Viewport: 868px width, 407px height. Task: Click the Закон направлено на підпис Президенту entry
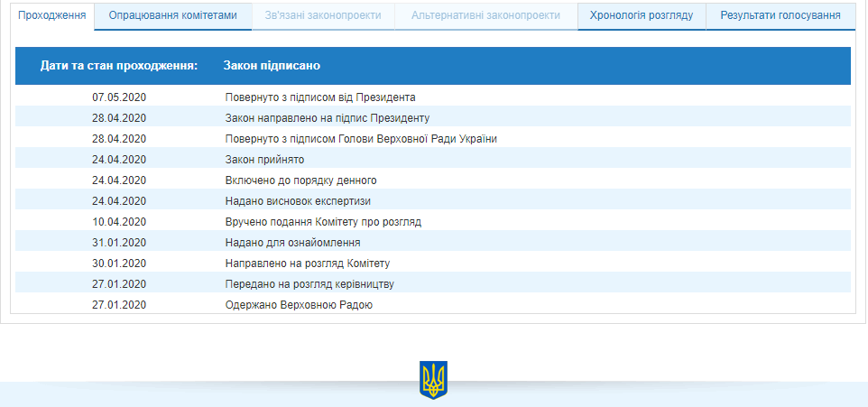(x=327, y=117)
